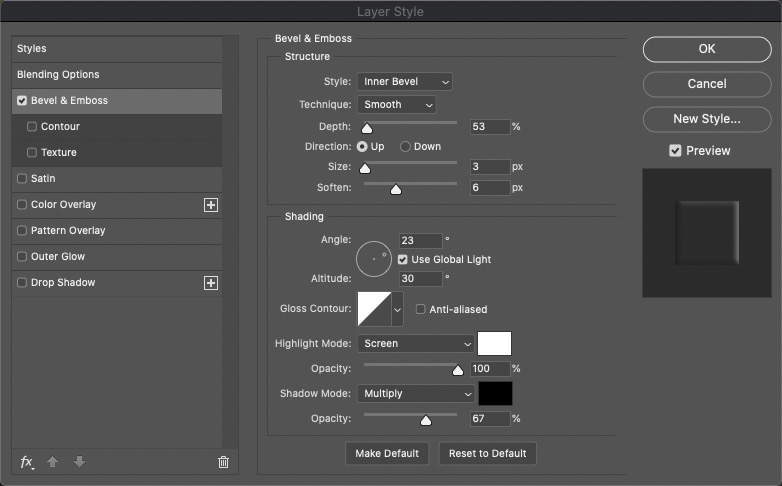The image size is (782, 486).
Task: Click the move effect up arrow
Action: 52,462
